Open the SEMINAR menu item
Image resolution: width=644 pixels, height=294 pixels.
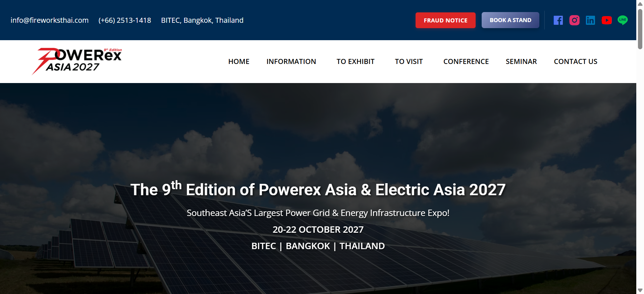521,62
